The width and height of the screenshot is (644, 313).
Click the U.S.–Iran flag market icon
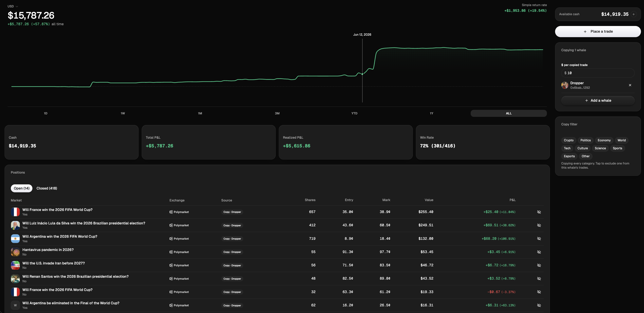pos(15,265)
